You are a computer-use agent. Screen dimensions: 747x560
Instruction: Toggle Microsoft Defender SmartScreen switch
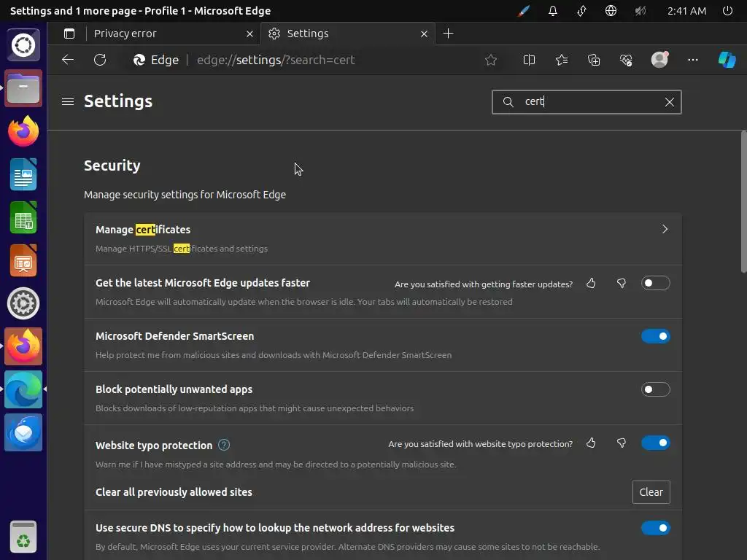pos(655,336)
